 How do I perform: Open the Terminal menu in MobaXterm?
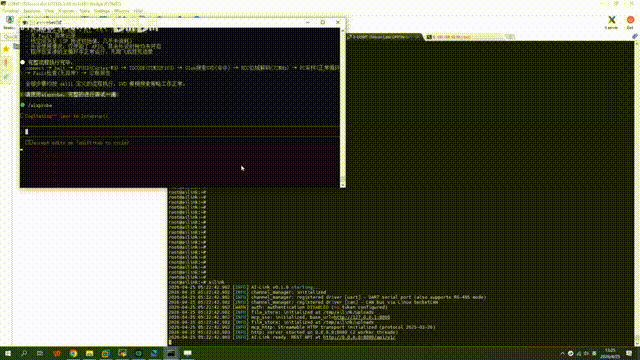pyautogui.click(x=10, y=11)
